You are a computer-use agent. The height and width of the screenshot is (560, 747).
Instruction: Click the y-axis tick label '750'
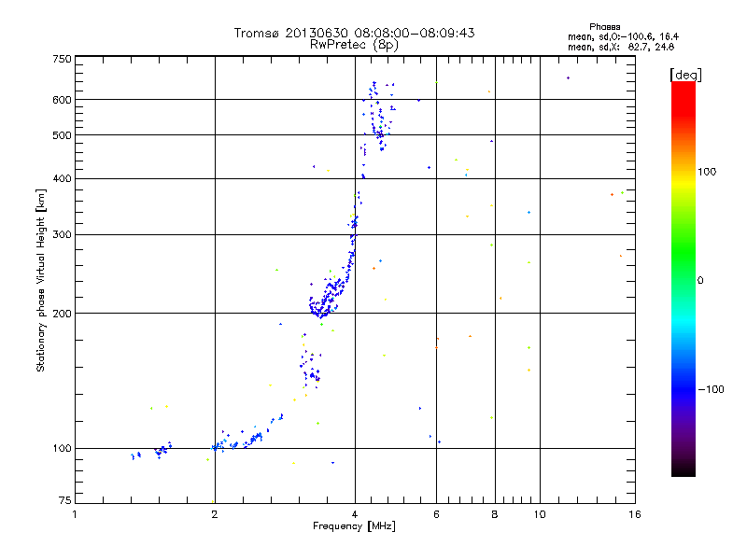pyautogui.click(x=62, y=59)
